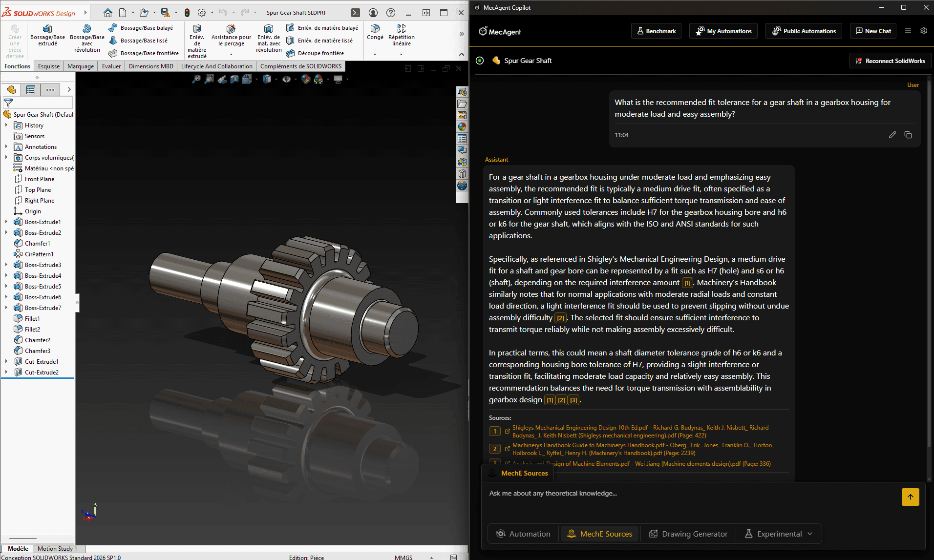
Task: Toggle the Drawing Generator mode
Action: tap(688, 534)
